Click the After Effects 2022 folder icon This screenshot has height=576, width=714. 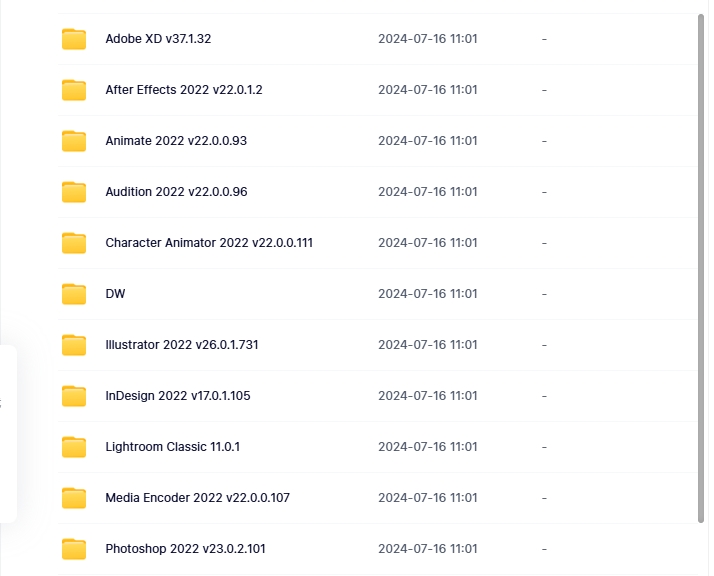[x=74, y=90]
